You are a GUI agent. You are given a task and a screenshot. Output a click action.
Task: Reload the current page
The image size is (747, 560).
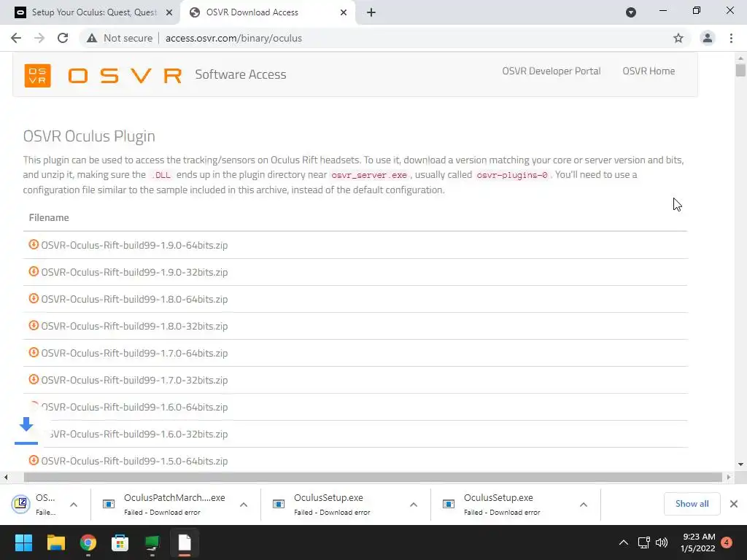tap(63, 38)
